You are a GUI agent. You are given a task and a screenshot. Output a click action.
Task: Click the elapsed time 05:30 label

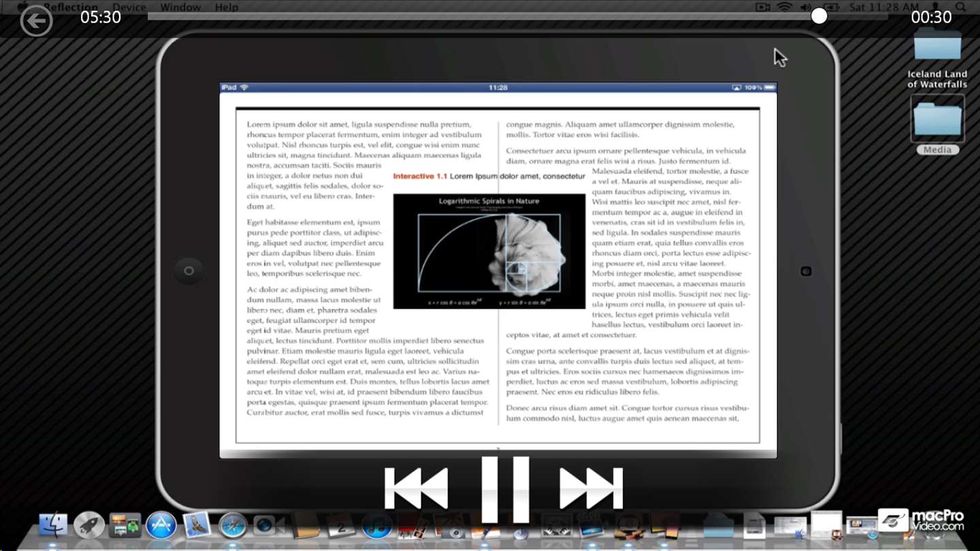(101, 17)
